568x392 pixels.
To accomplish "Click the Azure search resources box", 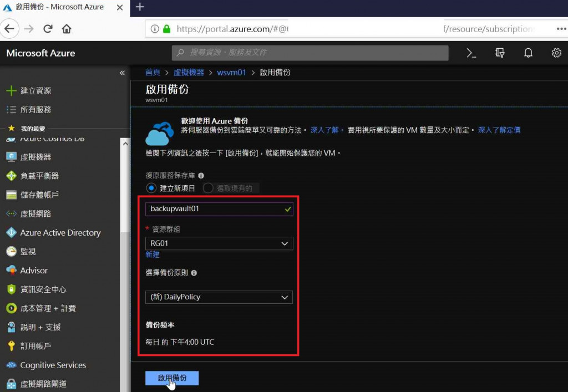I will [310, 53].
